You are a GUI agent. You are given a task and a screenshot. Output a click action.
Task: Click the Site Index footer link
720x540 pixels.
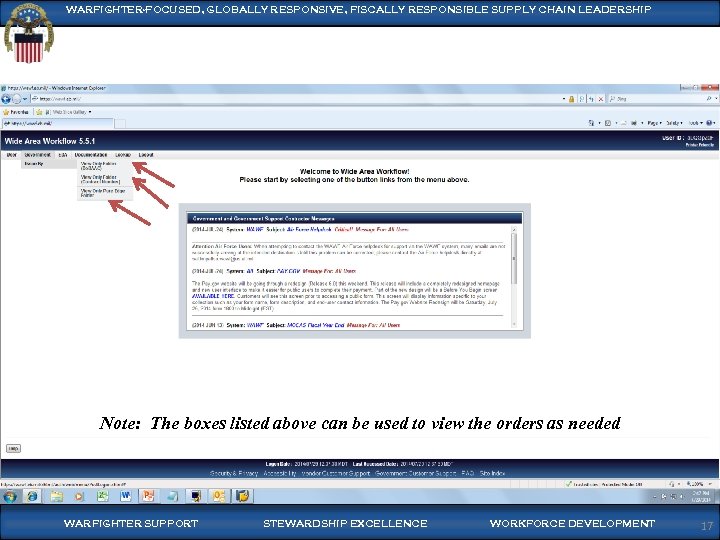click(x=492, y=473)
